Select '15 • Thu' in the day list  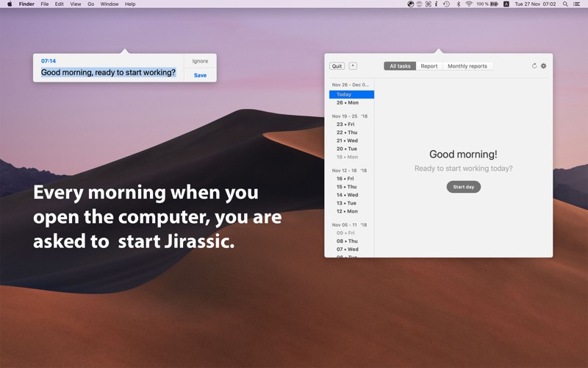346,187
